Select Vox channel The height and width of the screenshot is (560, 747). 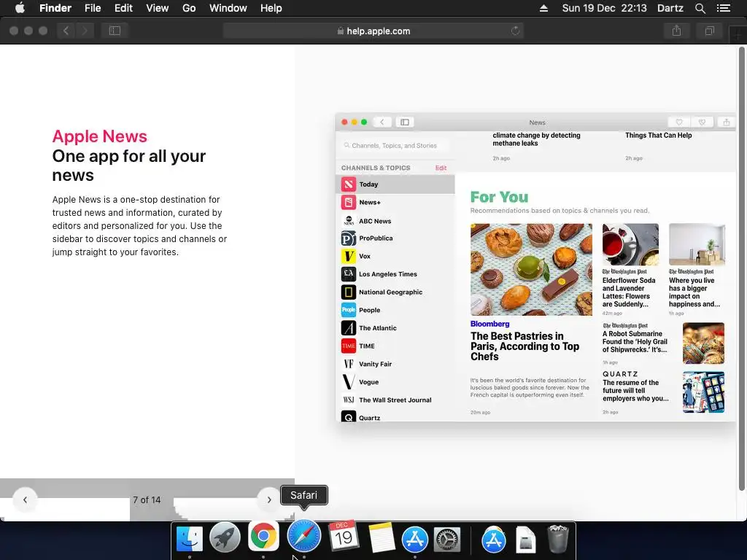(x=395, y=256)
